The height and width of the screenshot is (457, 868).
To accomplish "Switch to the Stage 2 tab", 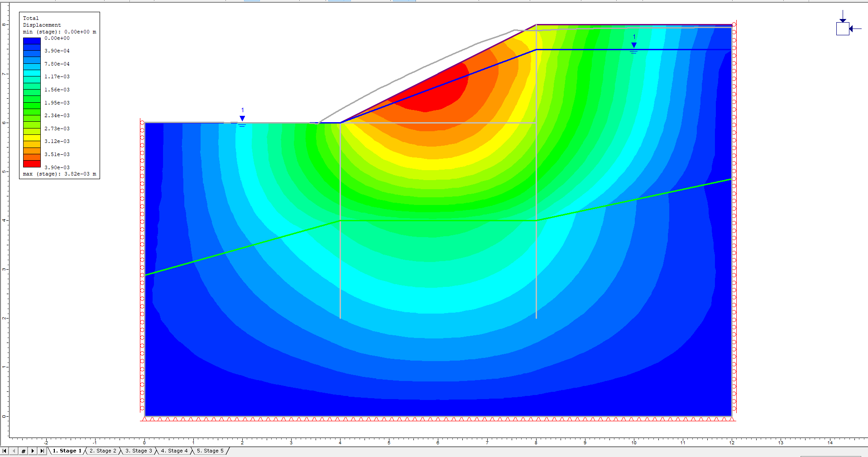I will [103, 451].
